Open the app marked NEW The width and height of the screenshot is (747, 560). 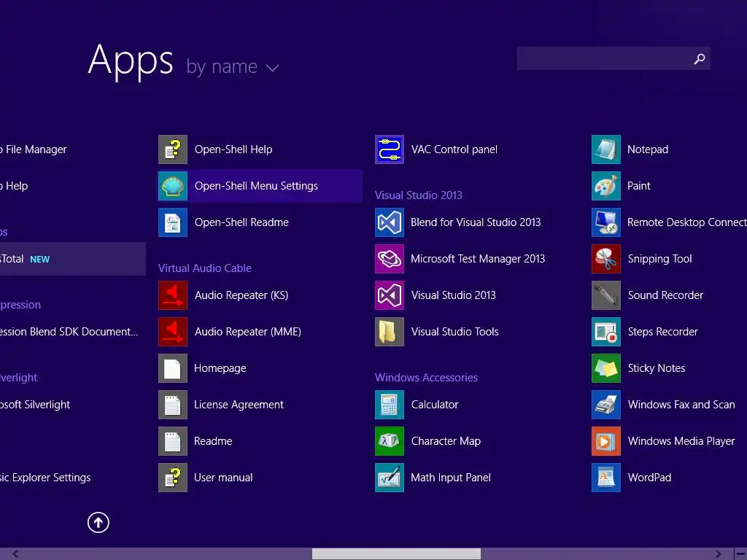[72, 259]
